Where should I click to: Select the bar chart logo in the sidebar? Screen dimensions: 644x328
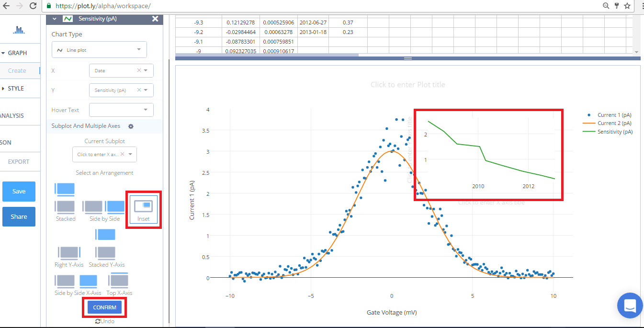click(19, 29)
